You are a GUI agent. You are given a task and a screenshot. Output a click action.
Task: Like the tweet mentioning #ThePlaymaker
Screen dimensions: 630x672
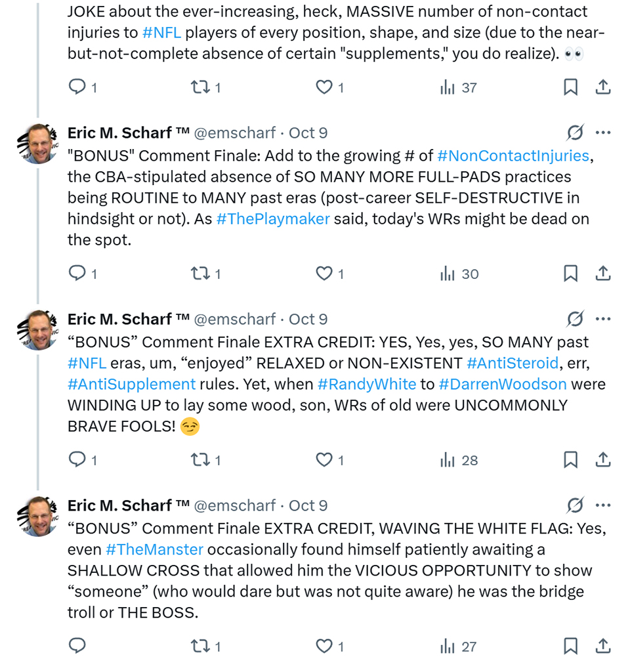pos(324,274)
